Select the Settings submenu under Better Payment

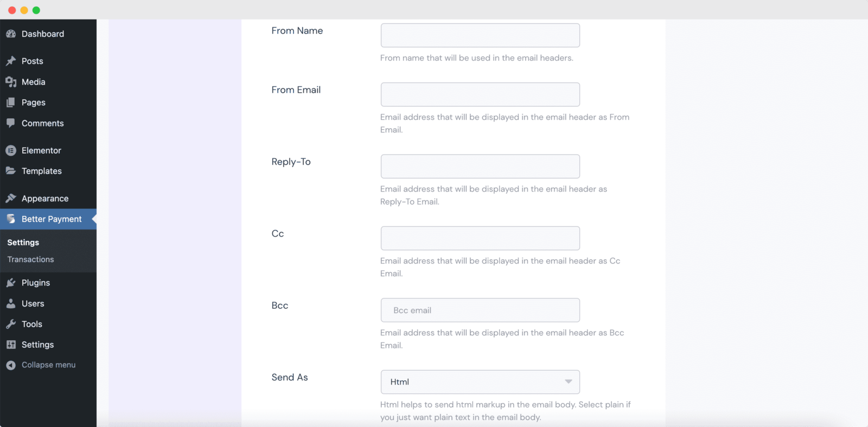tap(23, 242)
